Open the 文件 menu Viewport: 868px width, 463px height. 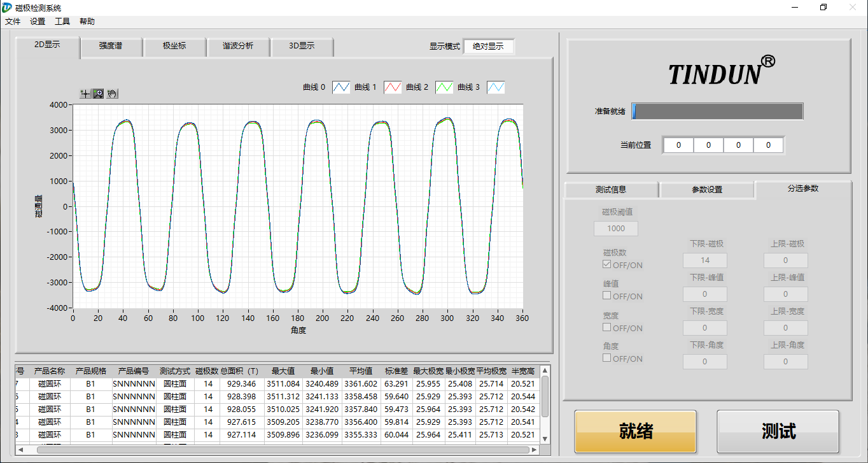(x=13, y=21)
